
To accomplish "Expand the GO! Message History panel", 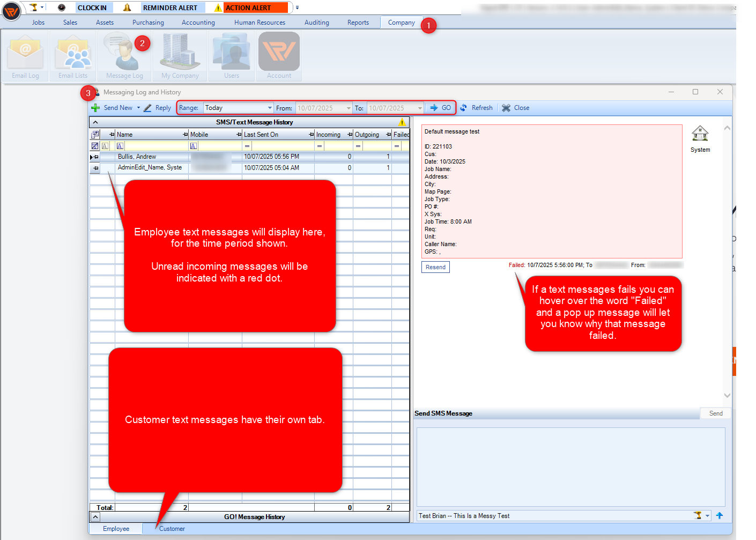I will tap(95, 517).
